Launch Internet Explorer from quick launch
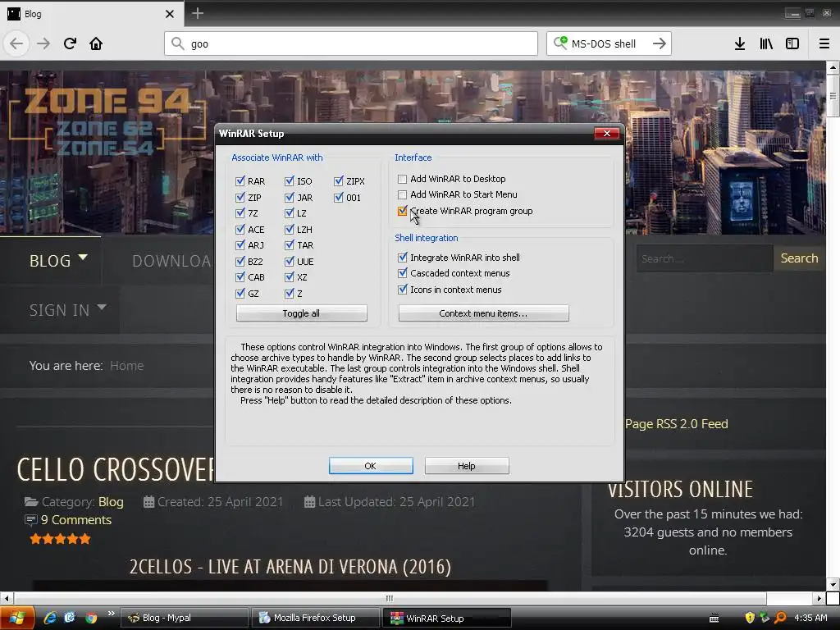Screen dimensions: 840x630 tap(50, 618)
